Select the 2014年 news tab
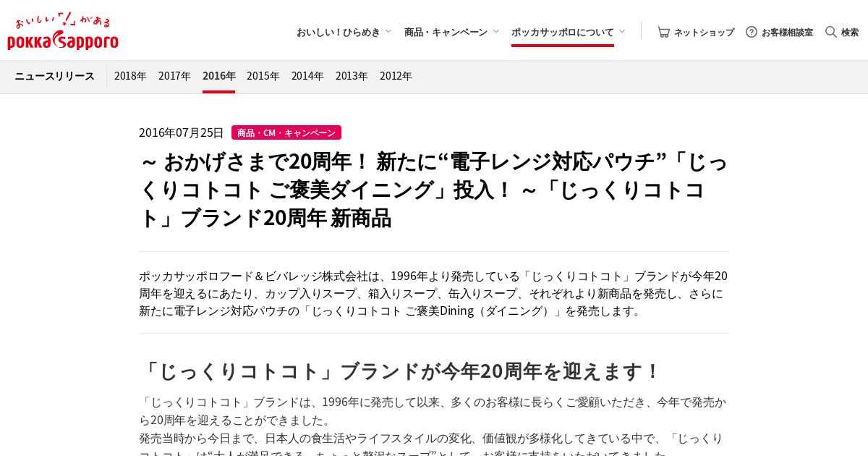Image resolution: width=868 pixels, height=456 pixels. tap(307, 76)
